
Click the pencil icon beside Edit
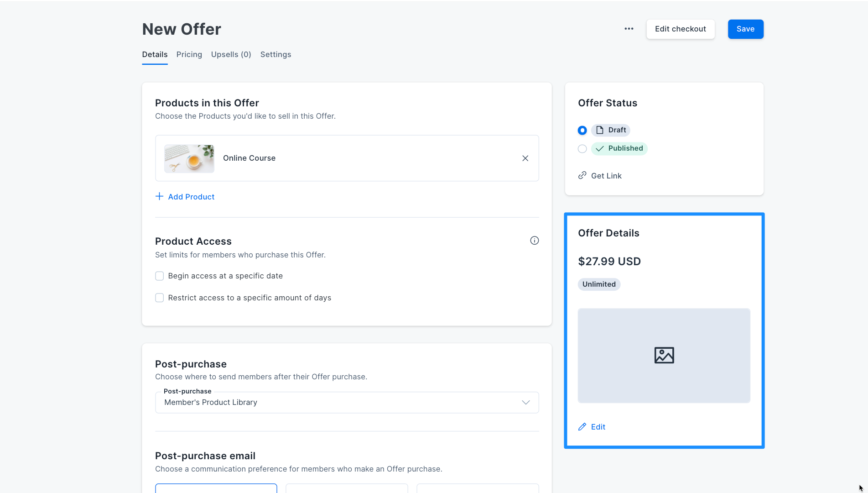coord(582,427)
